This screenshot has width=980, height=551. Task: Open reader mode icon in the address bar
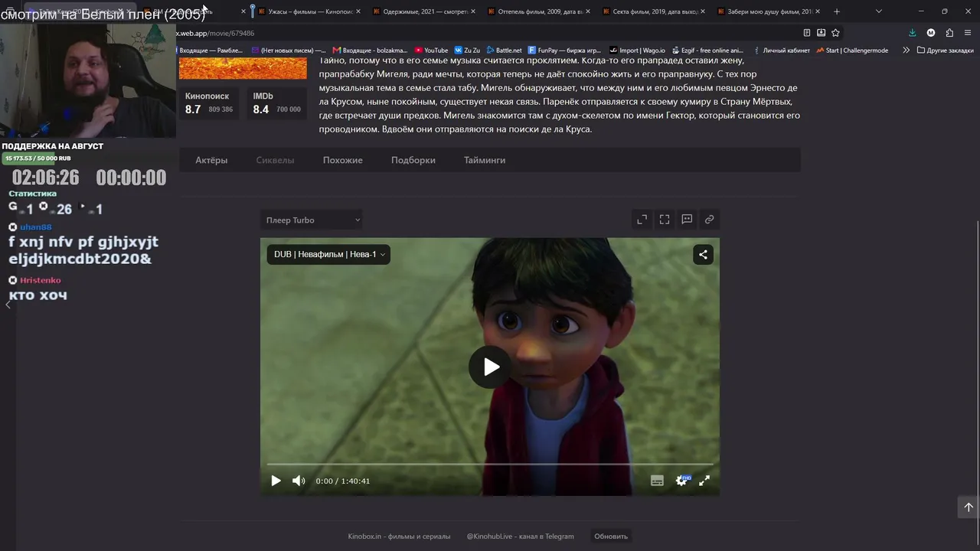tap(806, 33)
